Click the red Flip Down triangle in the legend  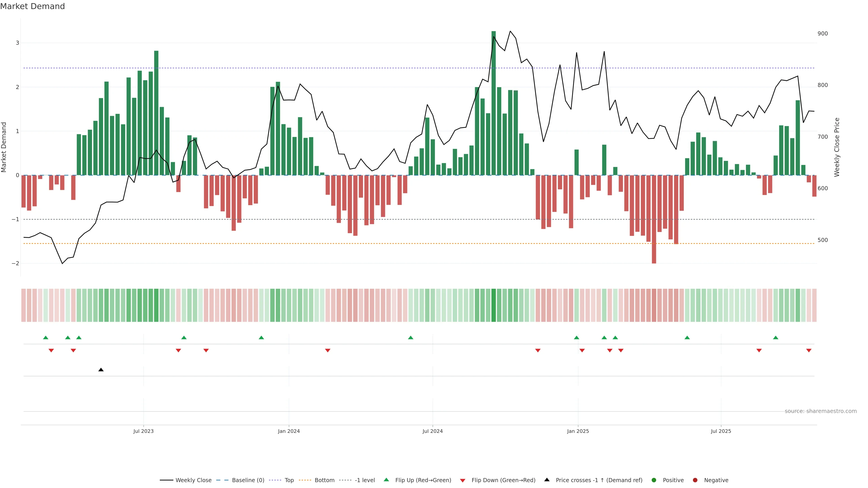point(463,480)
